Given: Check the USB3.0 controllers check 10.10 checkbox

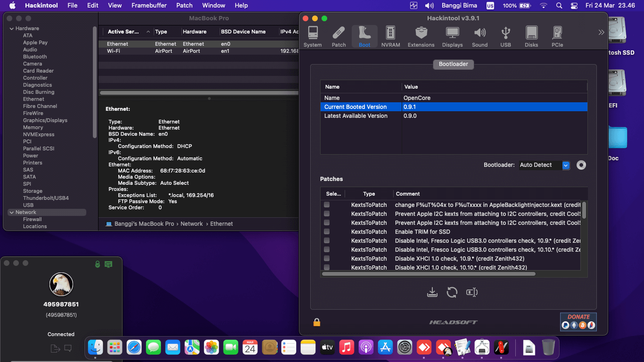Looking at the screenshot, I should (x=327, y=250).
